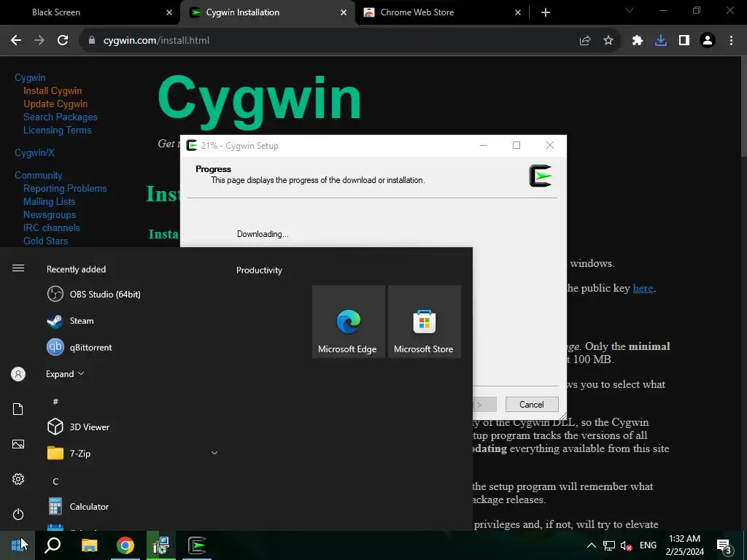Open the Gold Stars link
This screenshot has height=560, width=747.
(45, 241)
